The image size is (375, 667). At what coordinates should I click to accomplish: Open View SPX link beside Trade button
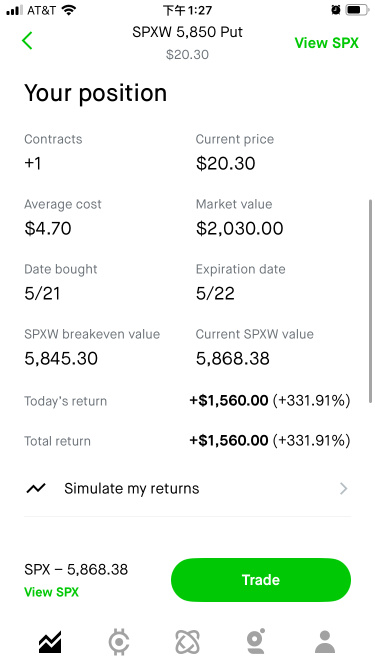(x=51, y=592)
